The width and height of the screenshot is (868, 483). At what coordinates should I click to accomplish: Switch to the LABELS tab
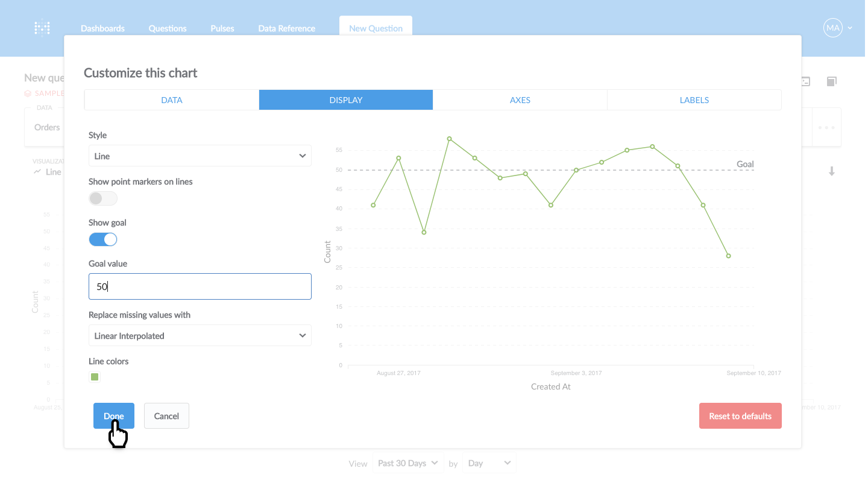tap(694, 99)
